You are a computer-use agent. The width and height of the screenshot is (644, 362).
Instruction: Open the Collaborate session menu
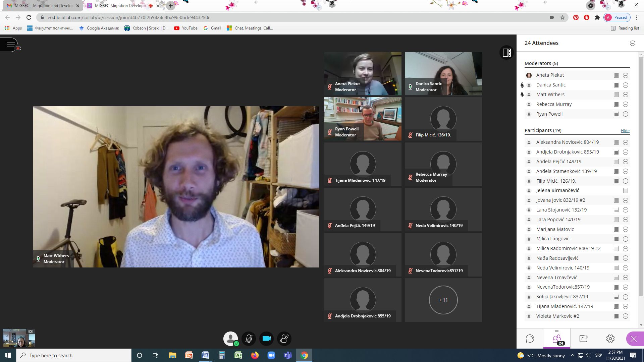pyautogui.click(x=10, y=44)
